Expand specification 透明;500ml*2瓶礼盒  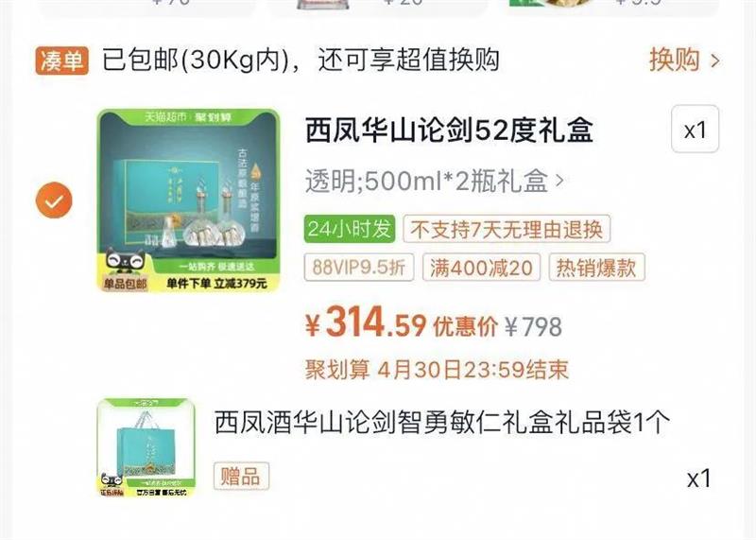pyautogui.click(x=435, y=182)
